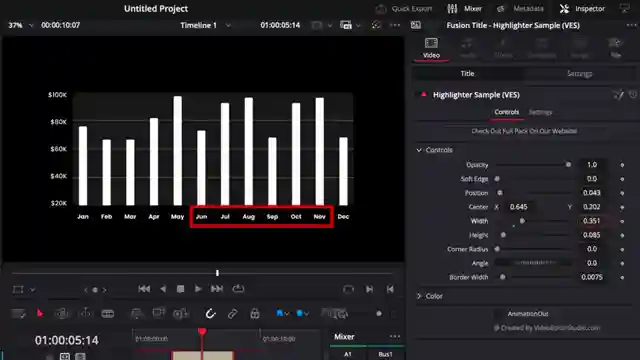Image resolution: width=640 pixels, height=360 pixels.
Task: Jump to next keyframe arrow
Action: click(x=104, y=290)
